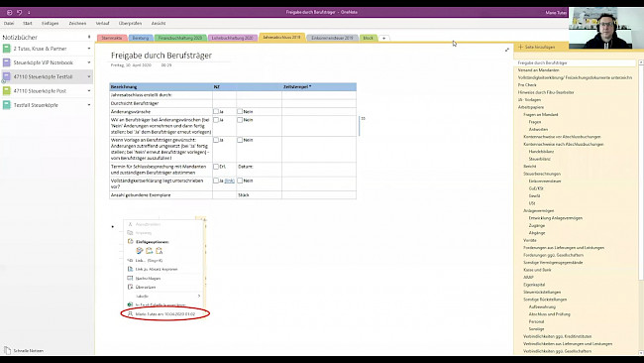Click the back arrow icon in title bar

[10, 12]
